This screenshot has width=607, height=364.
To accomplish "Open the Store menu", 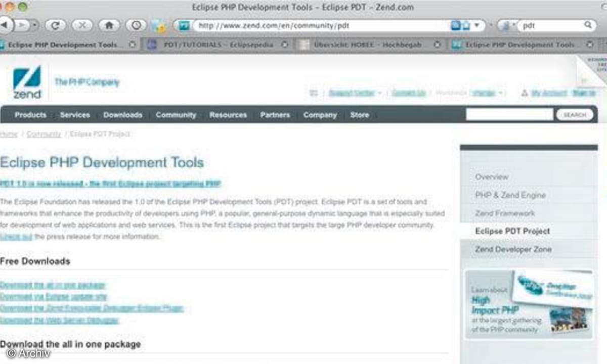I will (x=360, y=115).
